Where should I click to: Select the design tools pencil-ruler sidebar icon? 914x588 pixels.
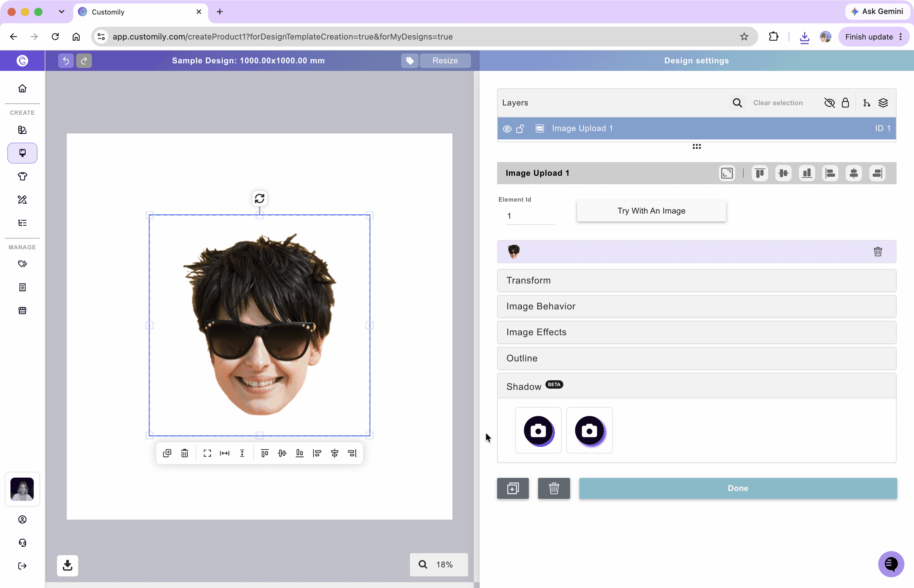[22, 200]
